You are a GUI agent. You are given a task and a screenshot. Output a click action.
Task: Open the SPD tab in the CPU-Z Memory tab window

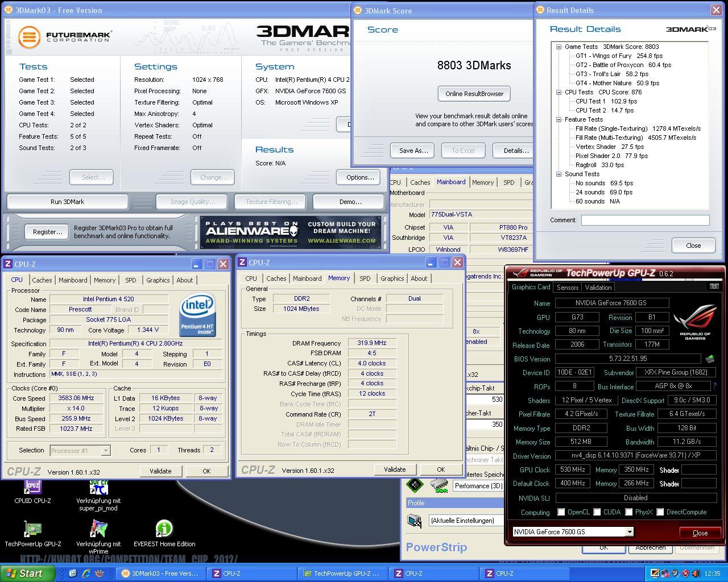[x=365, y=278]
